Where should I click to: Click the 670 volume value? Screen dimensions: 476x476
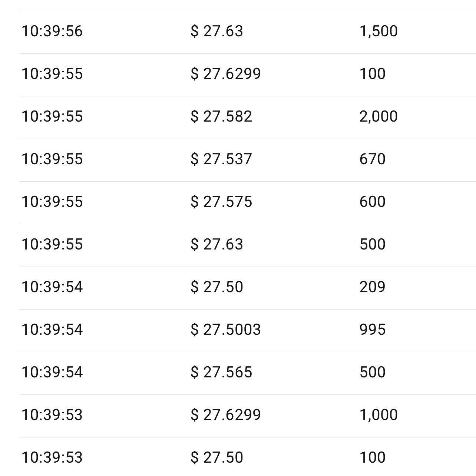(372, 159)
